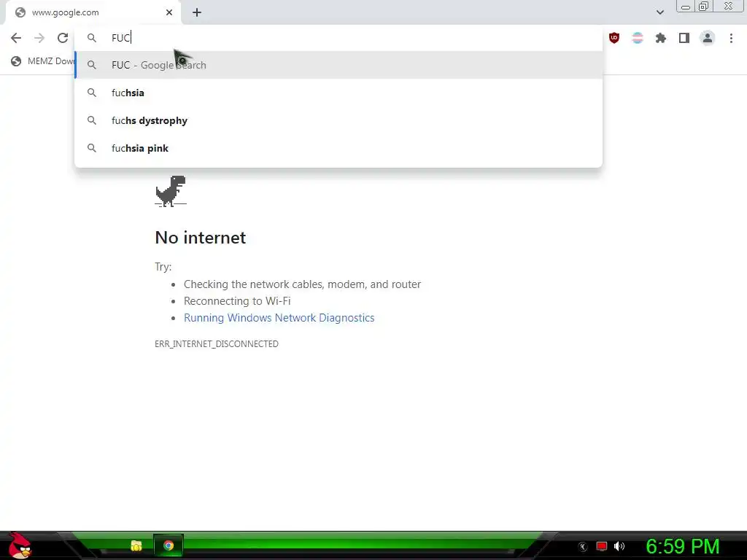Reload the current page
The image size is (747, 560).
click(x=63, y=38)
